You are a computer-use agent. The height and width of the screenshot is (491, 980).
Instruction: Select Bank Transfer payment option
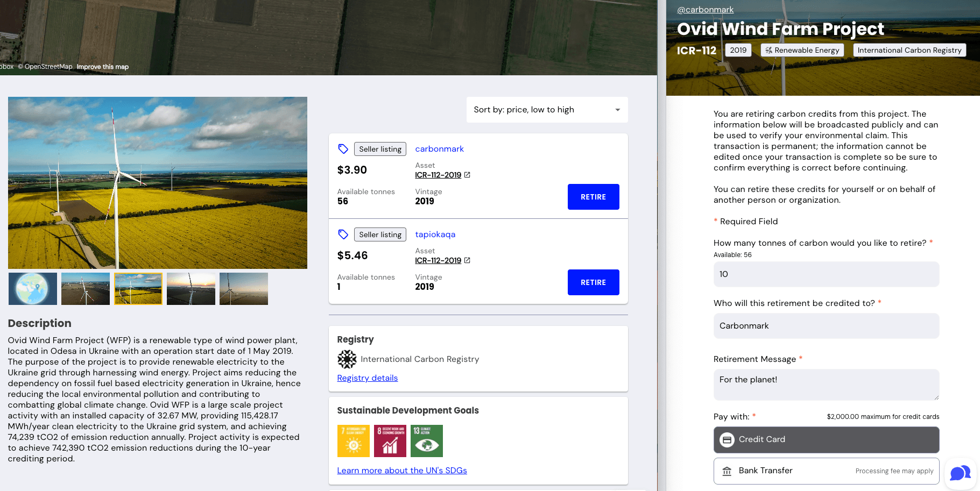coord(826,471)
